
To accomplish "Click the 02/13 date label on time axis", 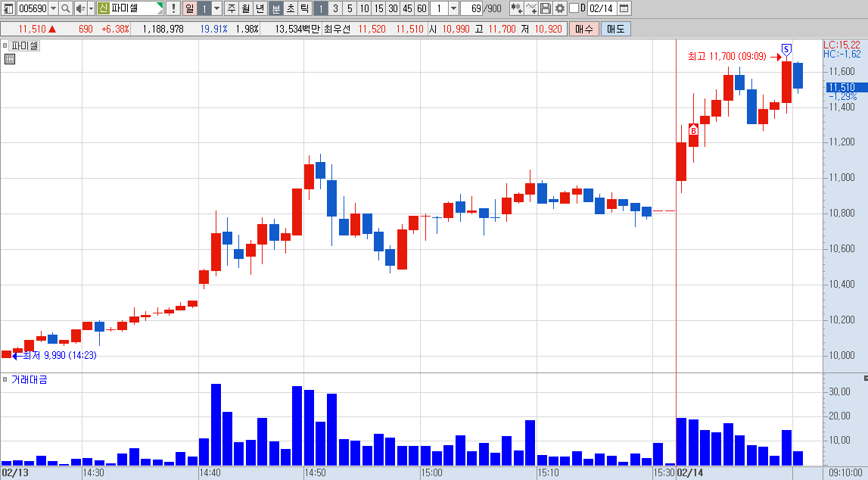I will click(x=14, y=472).
